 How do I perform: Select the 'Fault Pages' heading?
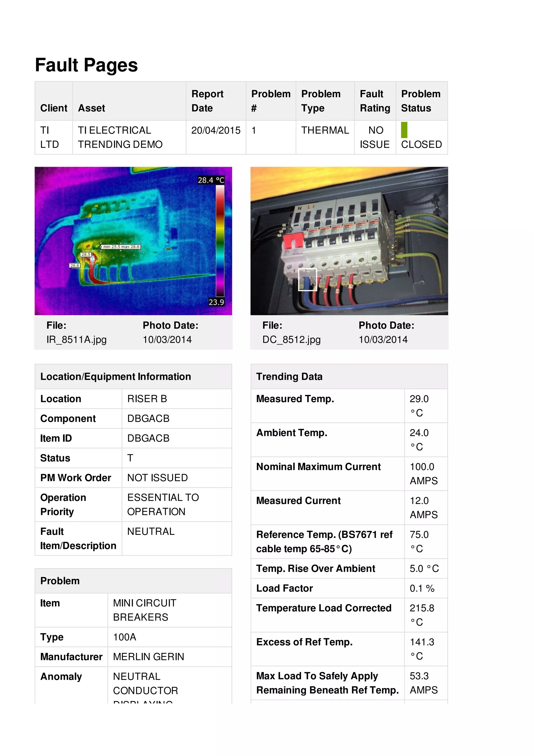point(87,65)
